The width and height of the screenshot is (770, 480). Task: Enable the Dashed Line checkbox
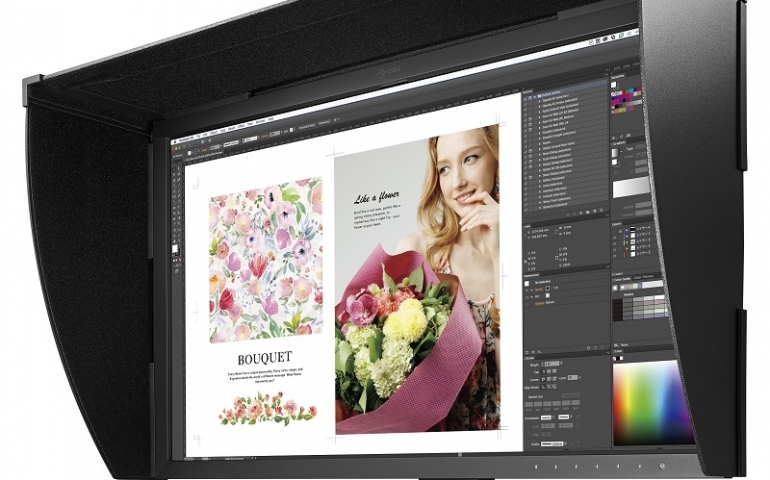coord(526,396)
